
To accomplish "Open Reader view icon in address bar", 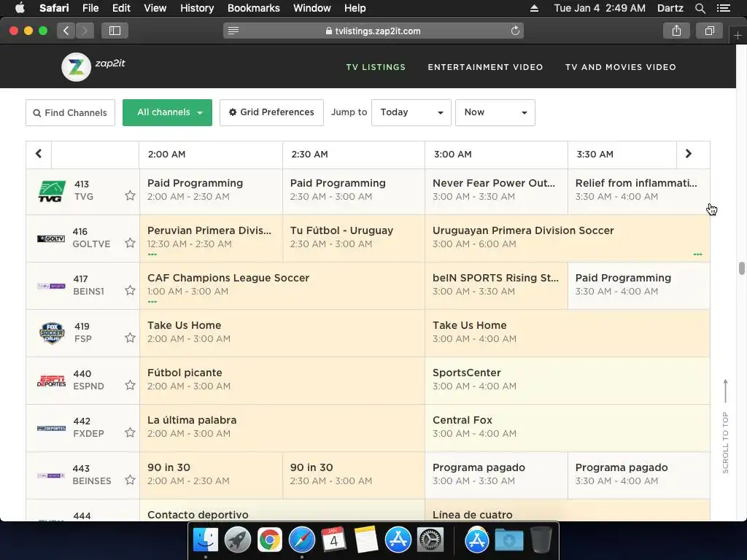I will click(233, 31).
